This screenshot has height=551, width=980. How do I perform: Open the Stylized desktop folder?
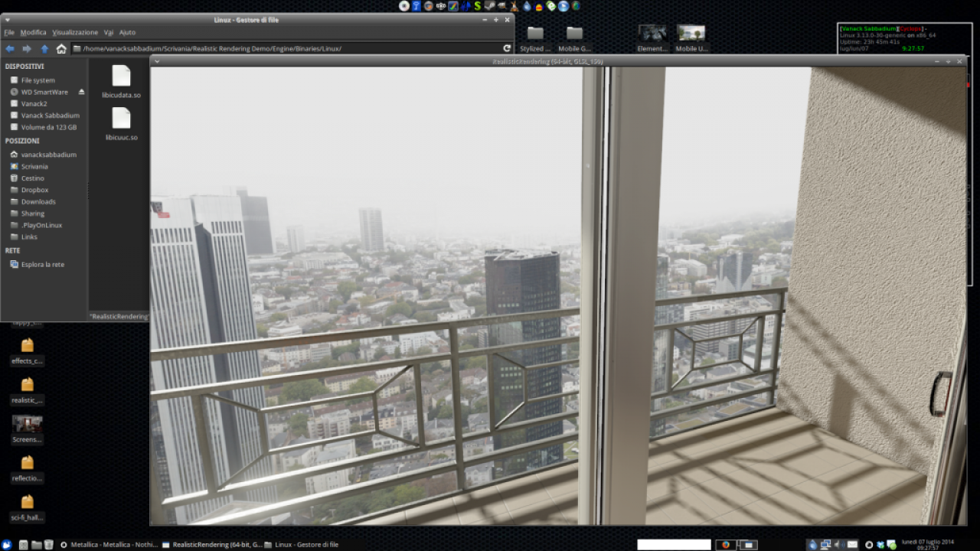tap(535, 37)
